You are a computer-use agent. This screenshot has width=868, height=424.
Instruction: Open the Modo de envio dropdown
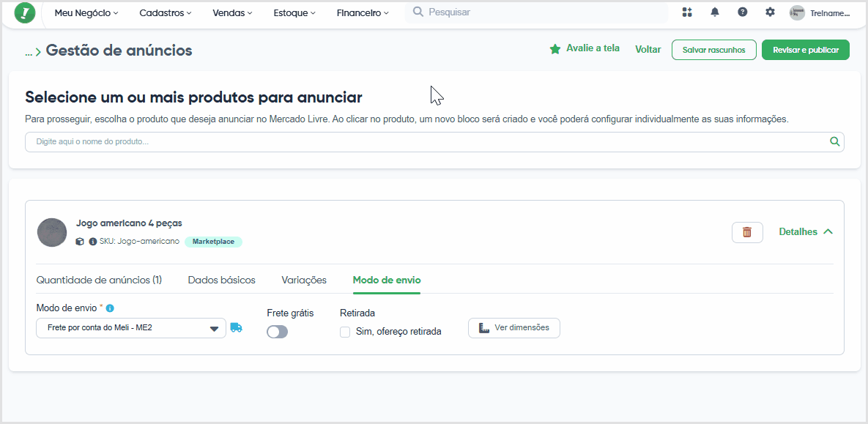click(131, 327)
